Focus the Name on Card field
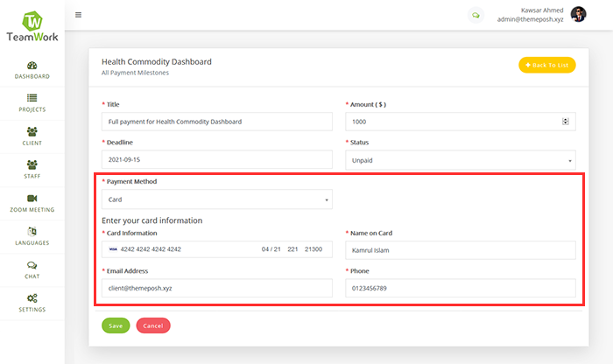Image resolution: width=613 pixels, height=364 pixels. tap(461, 249)
